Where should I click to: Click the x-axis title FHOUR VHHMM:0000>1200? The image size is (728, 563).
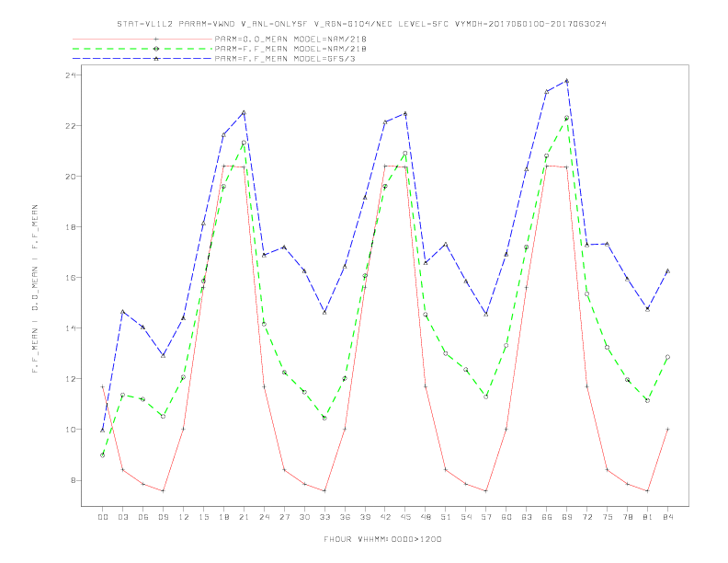[x=382, y=539]
